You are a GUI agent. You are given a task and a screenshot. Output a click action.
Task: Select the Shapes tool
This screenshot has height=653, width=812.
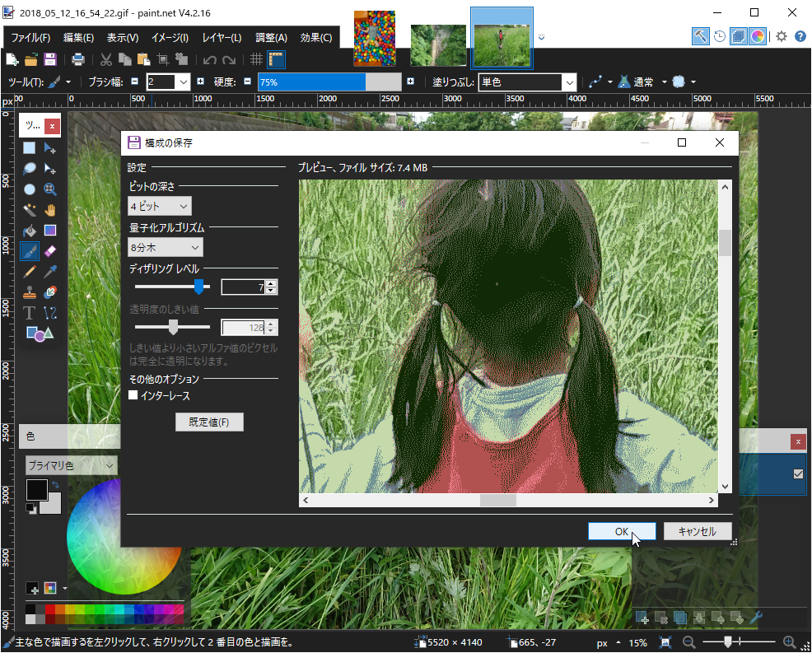(x=39, y=333)
